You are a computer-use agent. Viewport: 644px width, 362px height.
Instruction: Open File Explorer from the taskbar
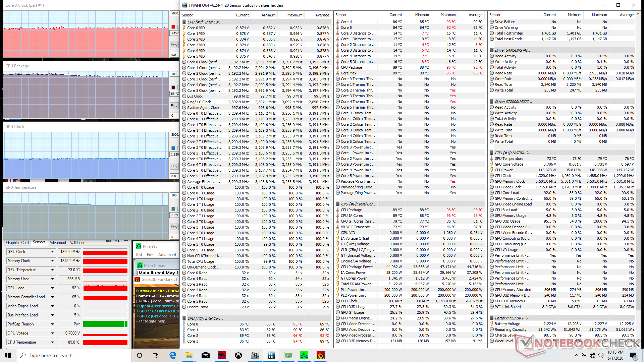coord(189,355)
